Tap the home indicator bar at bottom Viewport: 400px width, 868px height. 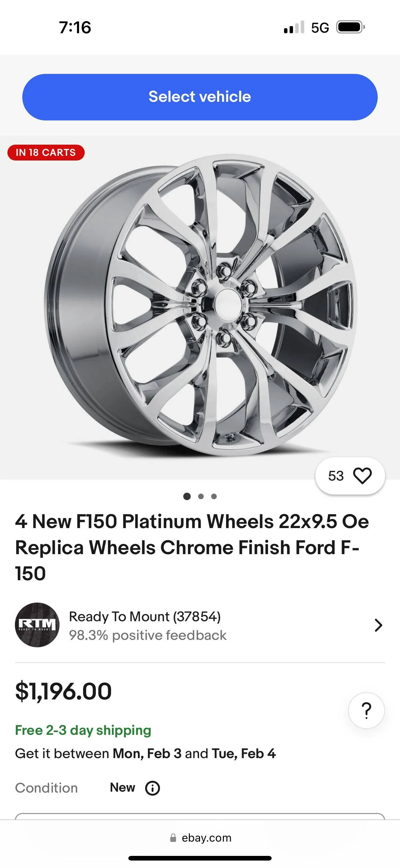200,858
